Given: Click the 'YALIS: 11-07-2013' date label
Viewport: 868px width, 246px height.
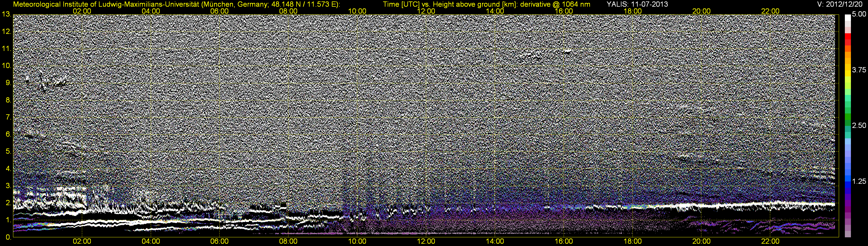Looking at the screenshot, I should click(637, 4).
